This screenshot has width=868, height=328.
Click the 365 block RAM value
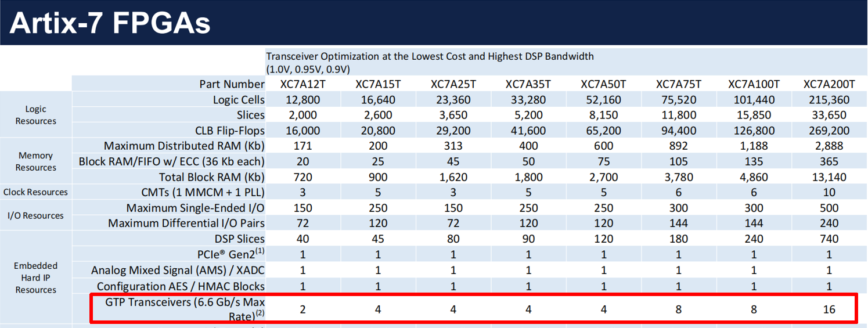coord(829,161)
